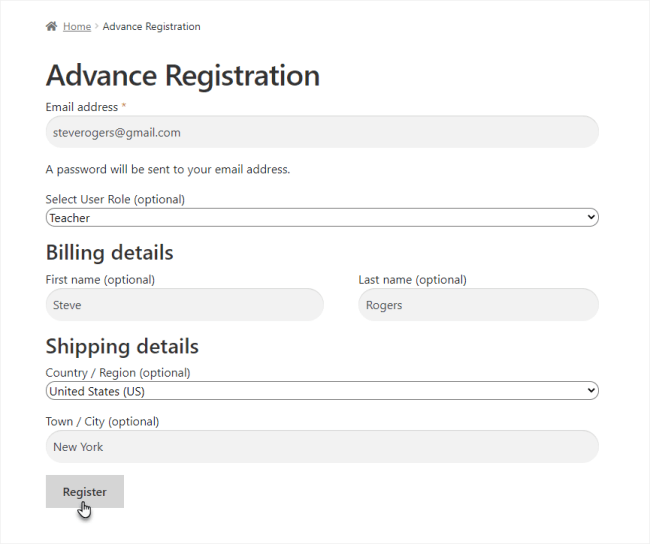
Task: Click the Email address label
Action: [82, 106]
